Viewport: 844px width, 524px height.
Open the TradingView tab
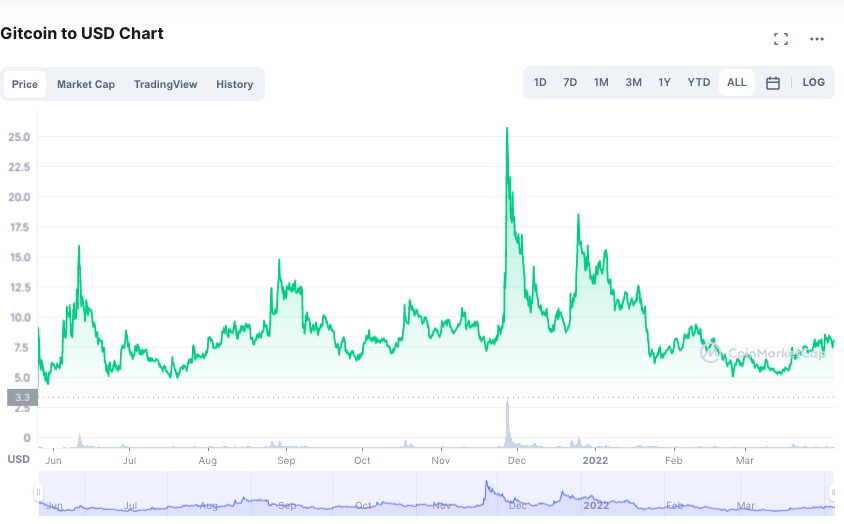165,85
